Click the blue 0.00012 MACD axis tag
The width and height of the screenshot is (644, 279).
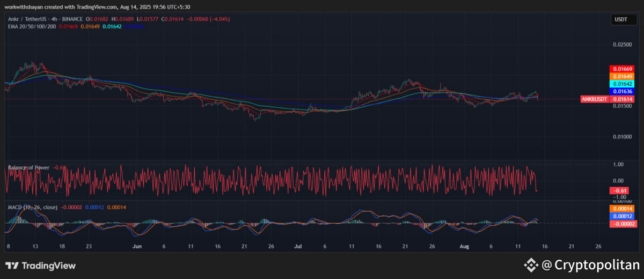click(623, 216)
